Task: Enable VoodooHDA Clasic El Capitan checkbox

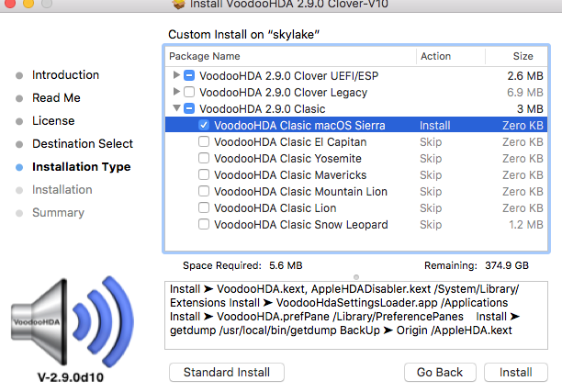Action: pyautogui.click(x=204, y=142)
